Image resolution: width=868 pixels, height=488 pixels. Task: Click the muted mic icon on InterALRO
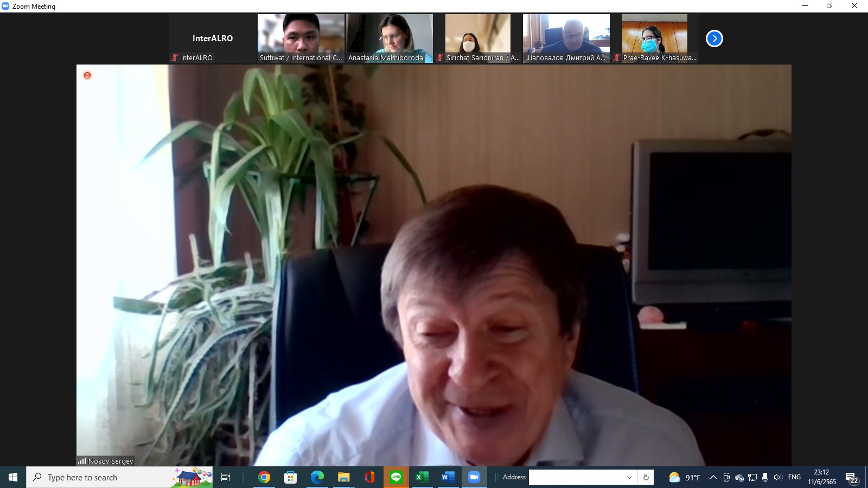[x=175, y=57]
